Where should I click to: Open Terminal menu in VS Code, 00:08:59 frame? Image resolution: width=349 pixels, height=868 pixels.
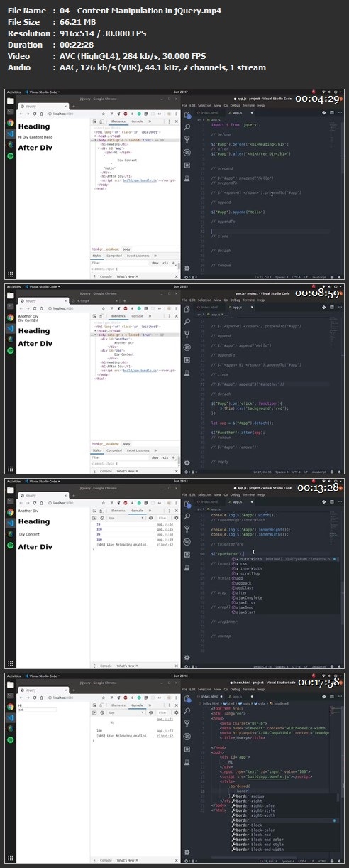[249, 300]
